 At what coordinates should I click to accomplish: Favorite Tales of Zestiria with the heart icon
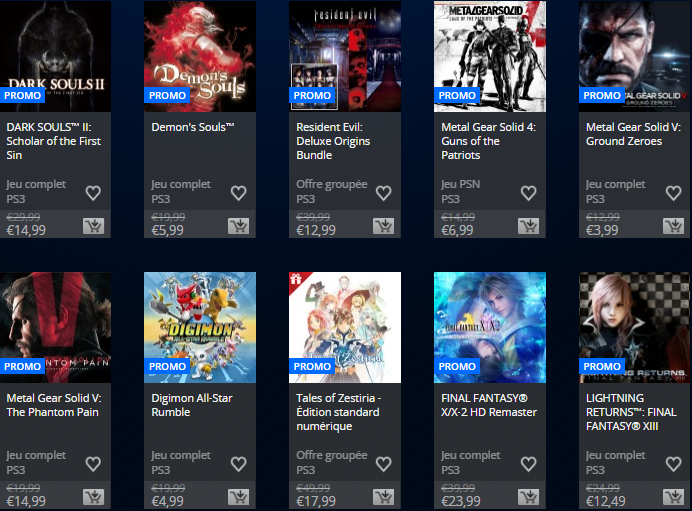pos(383,464)
